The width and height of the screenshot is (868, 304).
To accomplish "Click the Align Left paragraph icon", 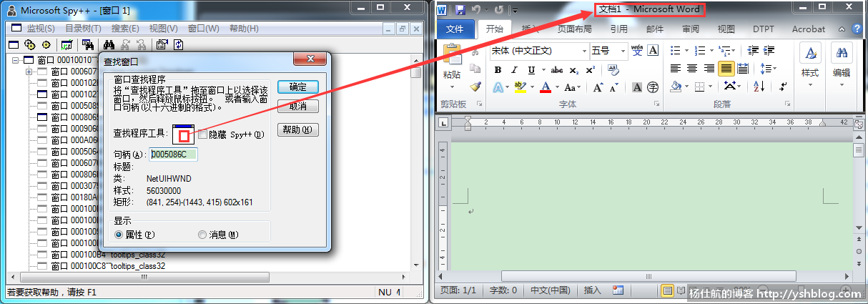I will click(676, 69).
